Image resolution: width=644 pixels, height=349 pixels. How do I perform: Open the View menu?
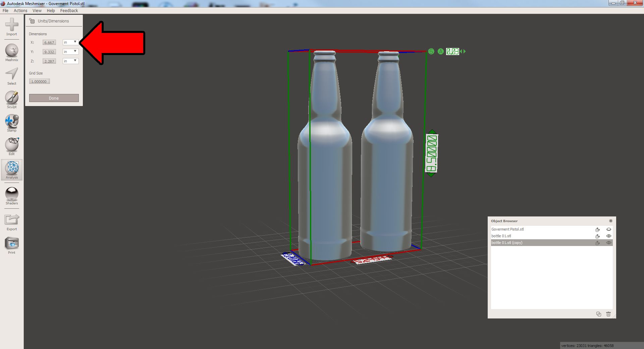tap(37, 10)
